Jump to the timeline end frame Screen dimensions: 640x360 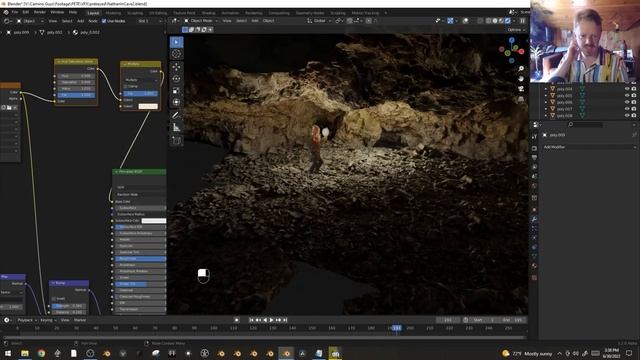(x=285, y=320)
